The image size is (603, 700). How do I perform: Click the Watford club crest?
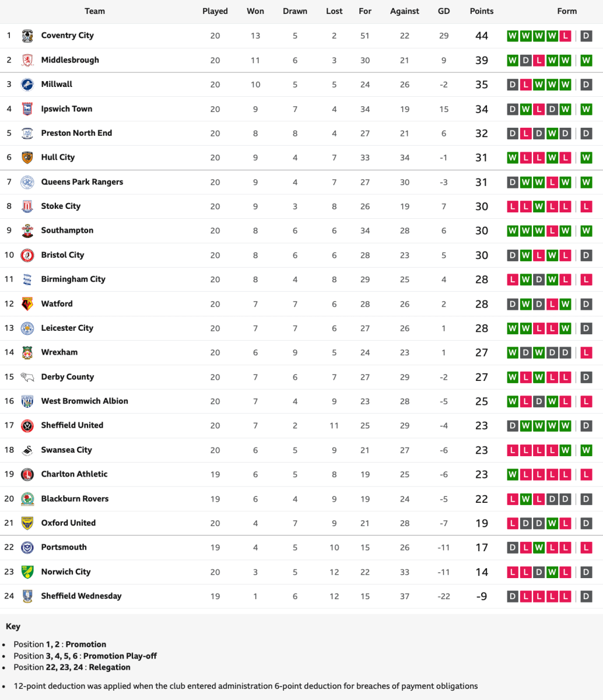point(27,304)
